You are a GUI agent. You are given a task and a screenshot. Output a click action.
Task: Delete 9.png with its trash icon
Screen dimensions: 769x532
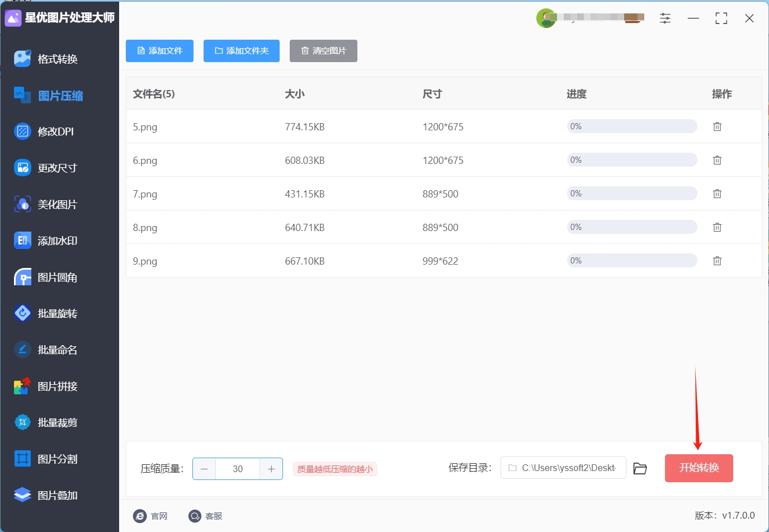pos(717,261)
